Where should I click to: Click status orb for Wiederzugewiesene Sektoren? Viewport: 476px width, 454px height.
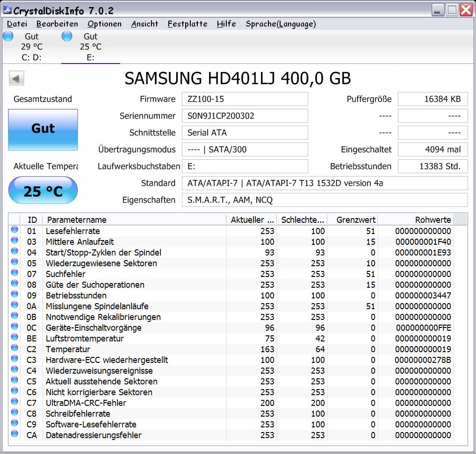point(14,262)
